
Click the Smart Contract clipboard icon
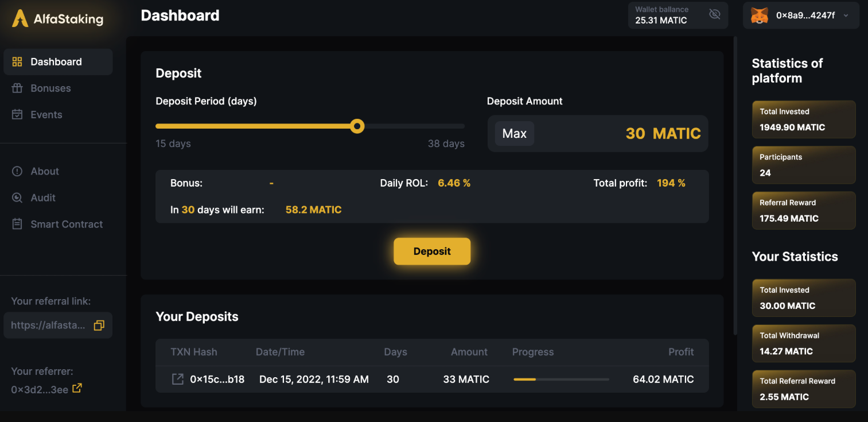point(17,224)
